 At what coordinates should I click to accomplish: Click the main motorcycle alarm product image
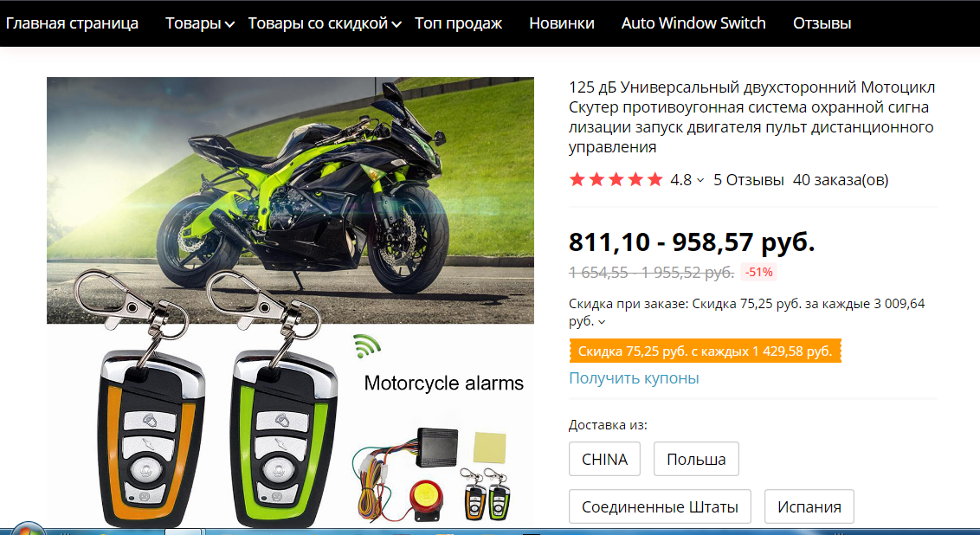290,302
